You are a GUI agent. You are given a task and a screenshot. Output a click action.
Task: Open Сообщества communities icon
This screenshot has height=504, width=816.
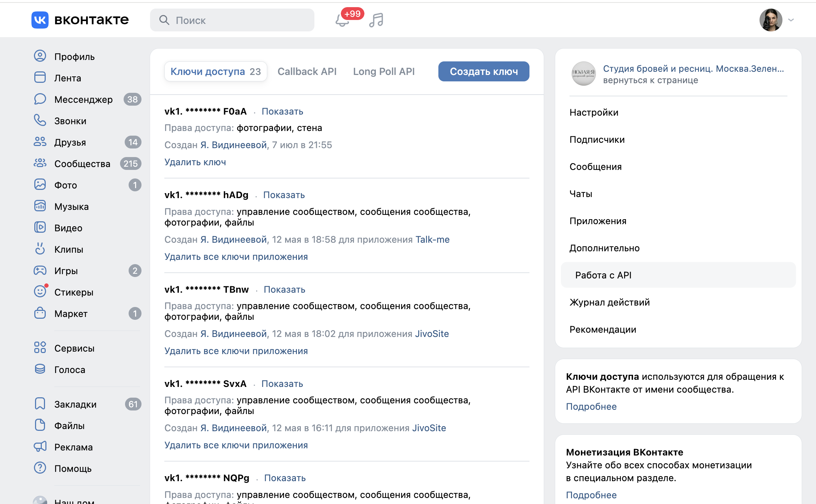(40, 163)
